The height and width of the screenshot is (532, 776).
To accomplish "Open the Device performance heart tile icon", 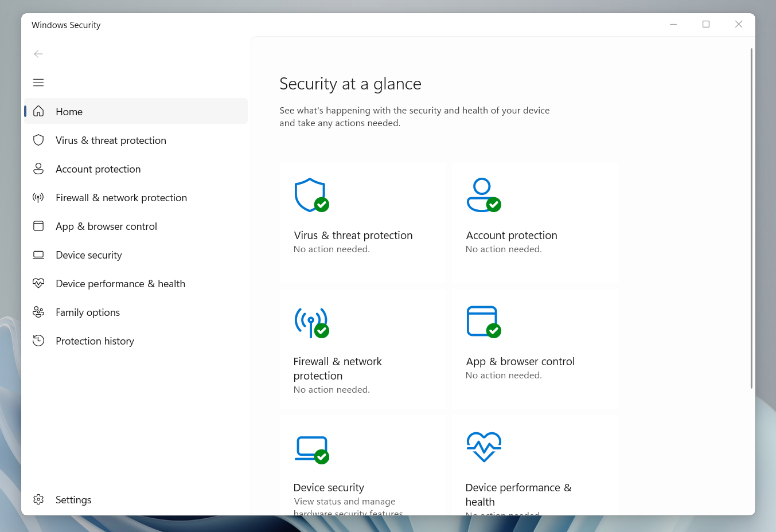I will click(483, 447).
